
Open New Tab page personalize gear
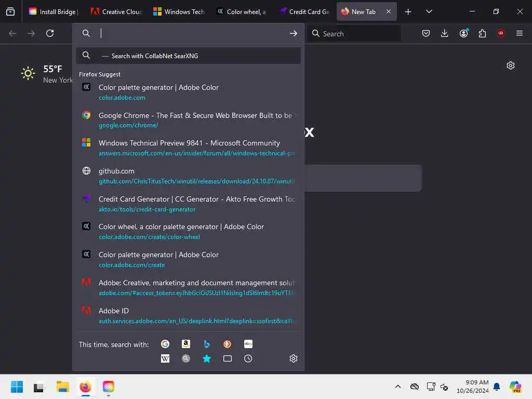(511, 65)
